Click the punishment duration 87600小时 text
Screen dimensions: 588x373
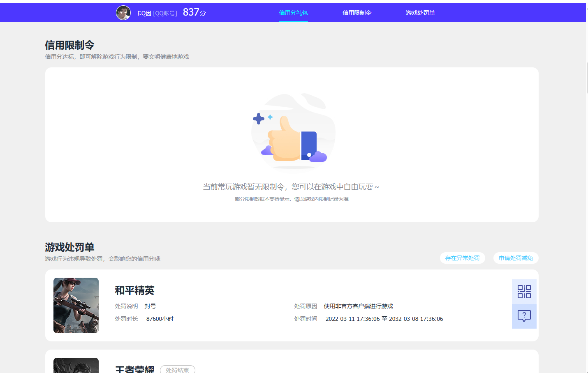[160, 319]
